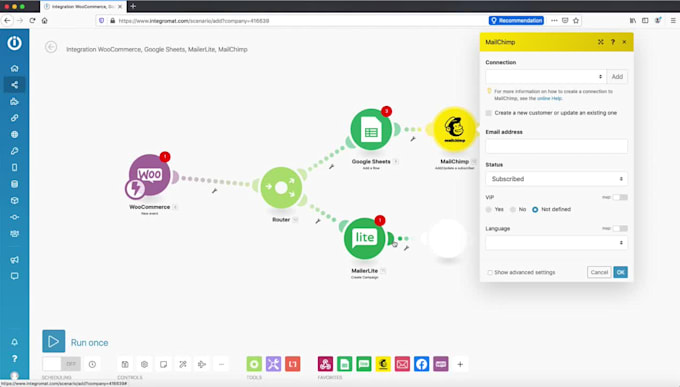
Task: Add Google Sheets from favorites bar
Action: [x=344, y=364]
